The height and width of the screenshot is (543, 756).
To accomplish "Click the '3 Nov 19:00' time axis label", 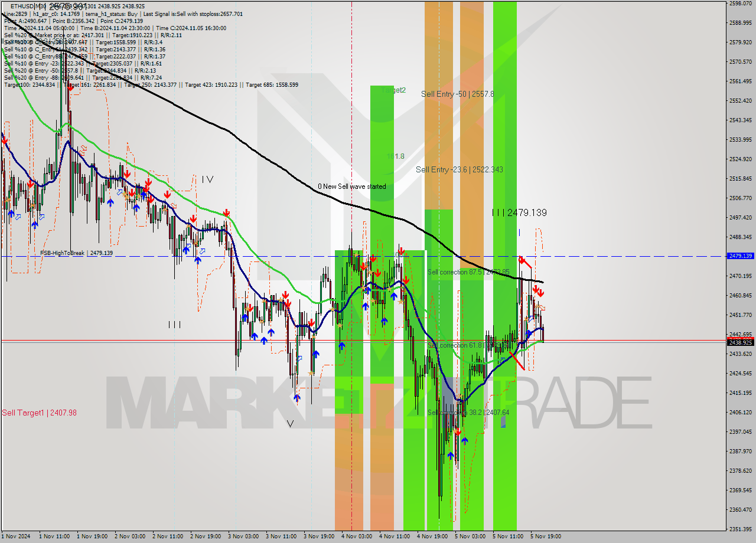I will 319,537.
